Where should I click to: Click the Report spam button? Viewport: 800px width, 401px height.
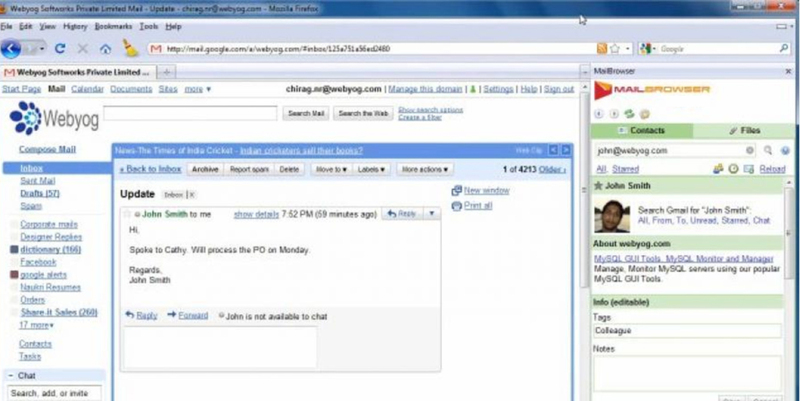pyautogui.click(x=249, y=169)
